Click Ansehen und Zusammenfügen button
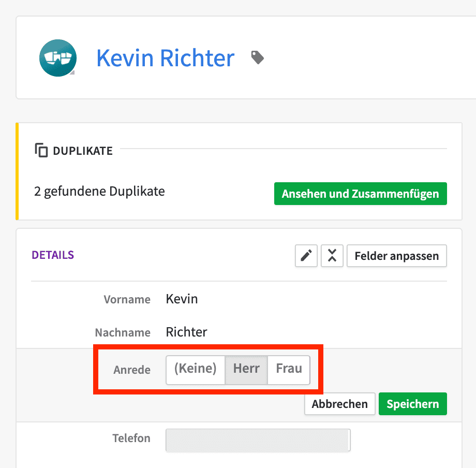 click(x=360, y=194)
